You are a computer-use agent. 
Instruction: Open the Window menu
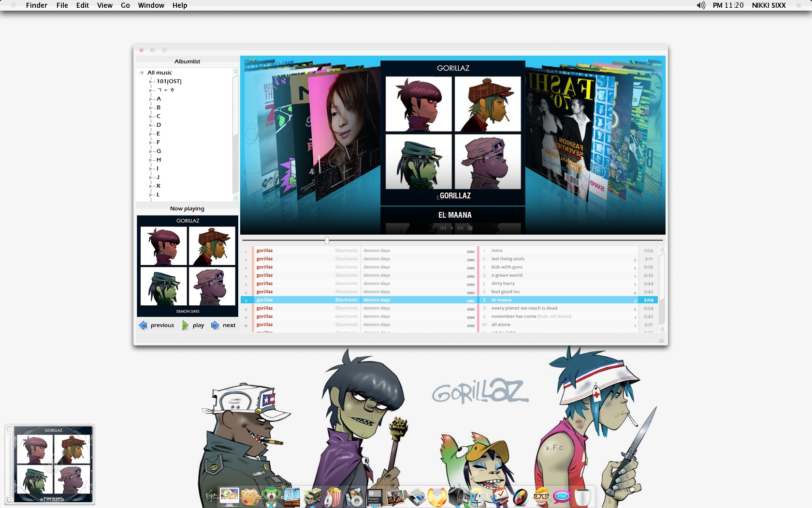tap(151, 5)
